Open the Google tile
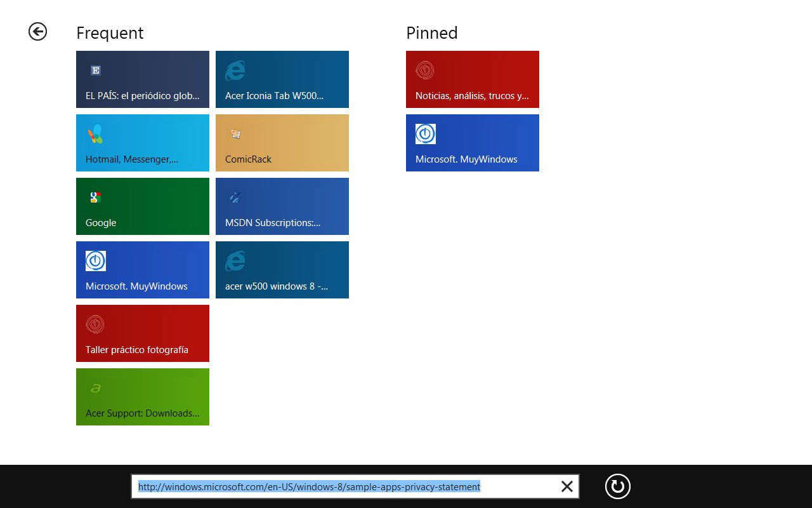Image resolution: width=812 pixels, height=508 pixels. pyautogui.click(x=143, y=206)
